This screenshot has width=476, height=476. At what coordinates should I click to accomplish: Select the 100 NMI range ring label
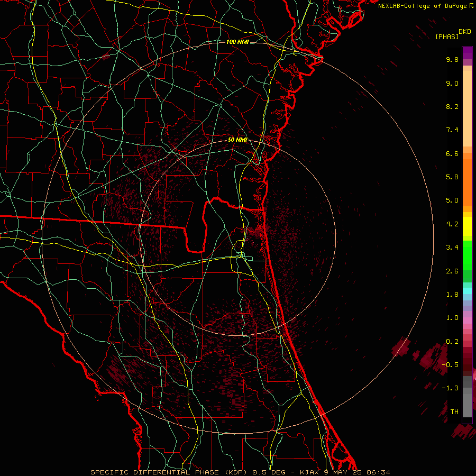pos(237,42)
